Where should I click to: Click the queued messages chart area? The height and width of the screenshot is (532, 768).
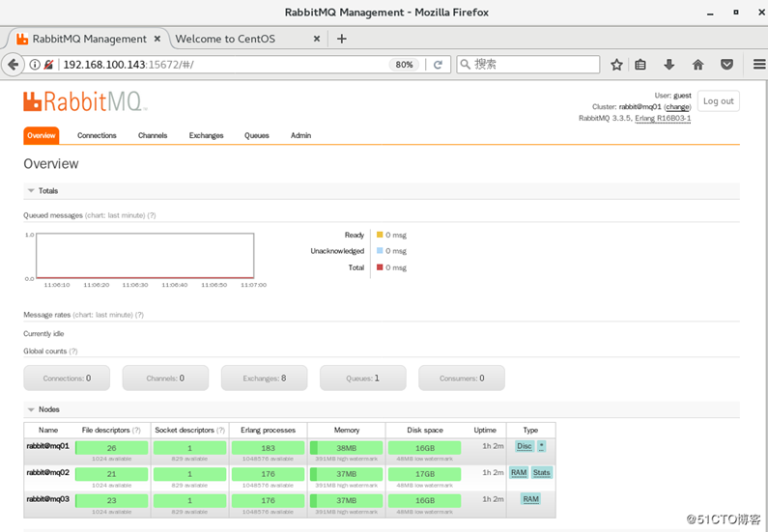click(x=145, y=256)
